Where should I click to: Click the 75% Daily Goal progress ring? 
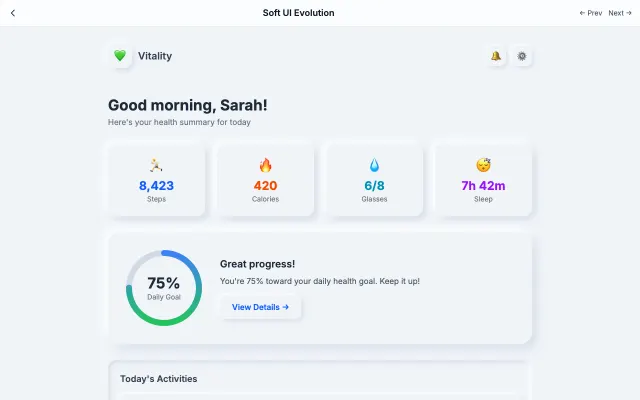pyautogui.click(x=164, y=288)
